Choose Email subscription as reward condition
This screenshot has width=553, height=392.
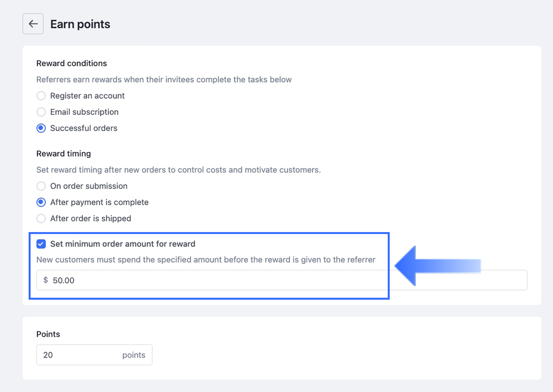[x=41, y=112]
